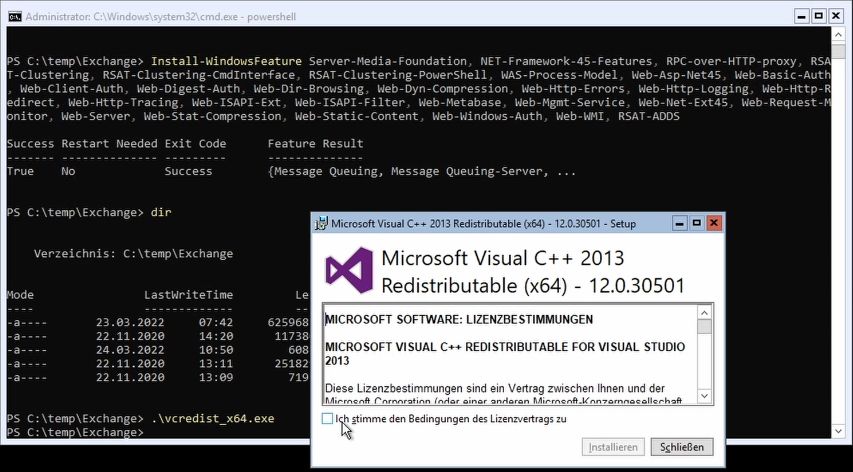Click the up arrow of the license text scrollbar
853x472 pixels.
(704, 313)
